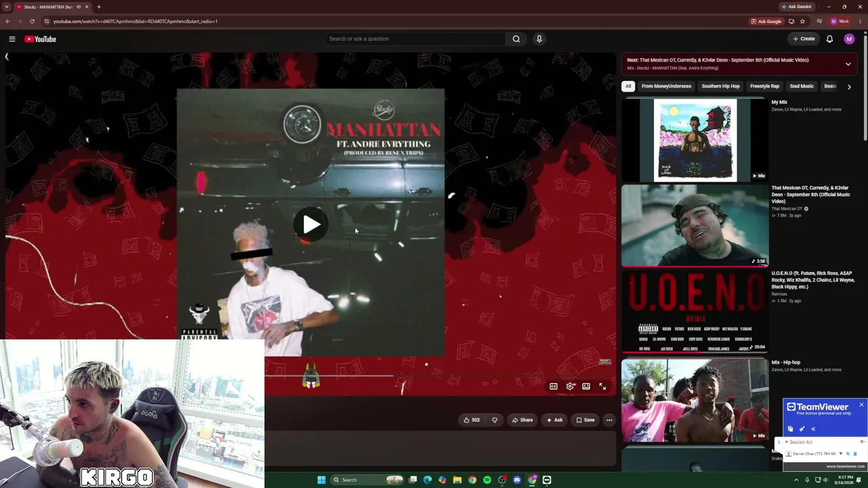Focus the YouTube search box
Image resolution: width=868 pixels, height=488 pixels.
pyautogui.click(x=414, y=39)
